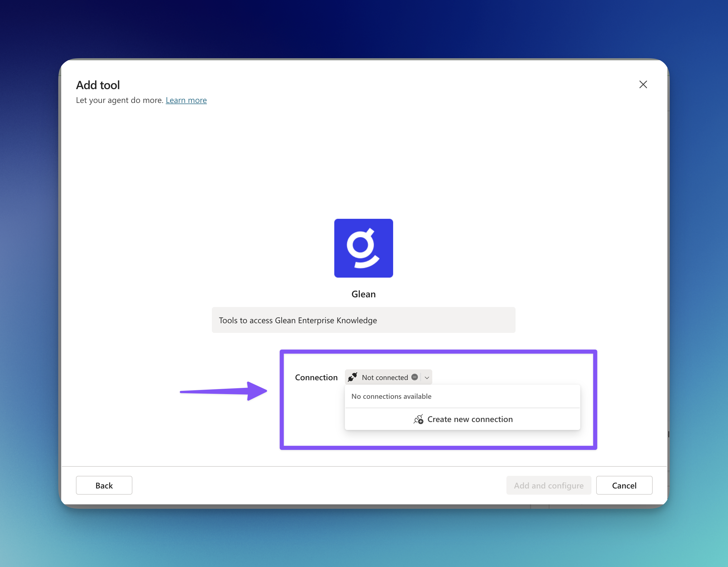728x567 pixels.
Task: Click the plug icon beside Not connected
Action: click(353, 377)
